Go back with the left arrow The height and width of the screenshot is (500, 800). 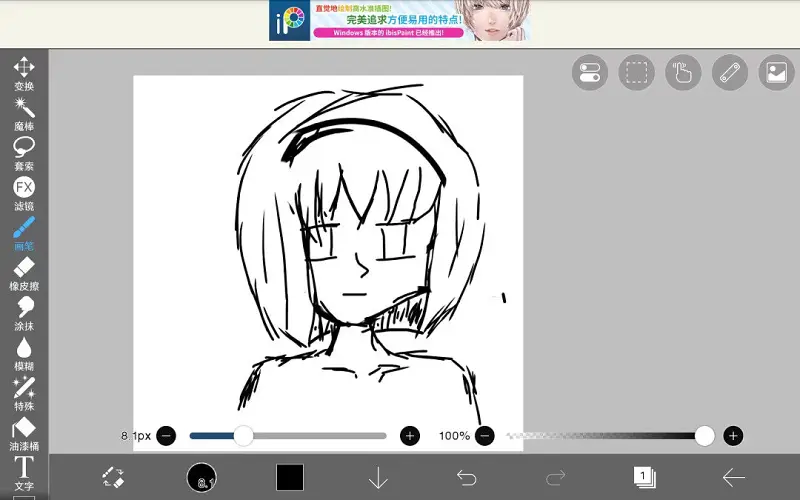coord(734,478)
